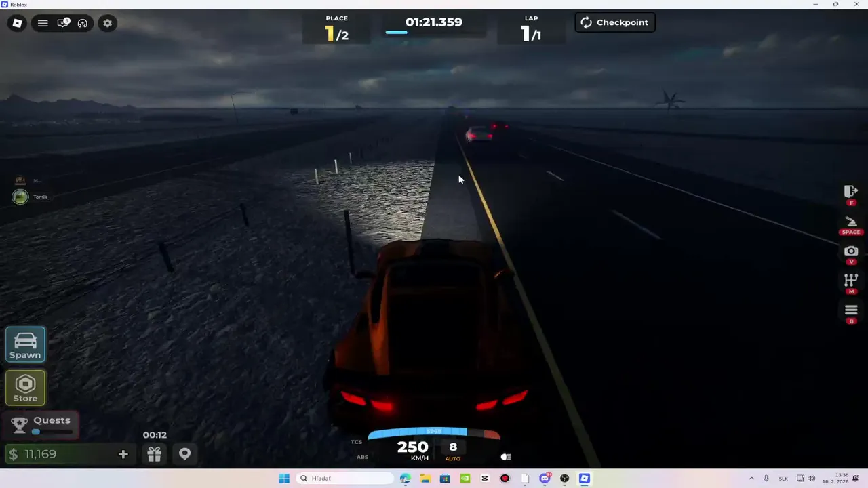Open Microsoft Store from the taskbar

(445, 479)
